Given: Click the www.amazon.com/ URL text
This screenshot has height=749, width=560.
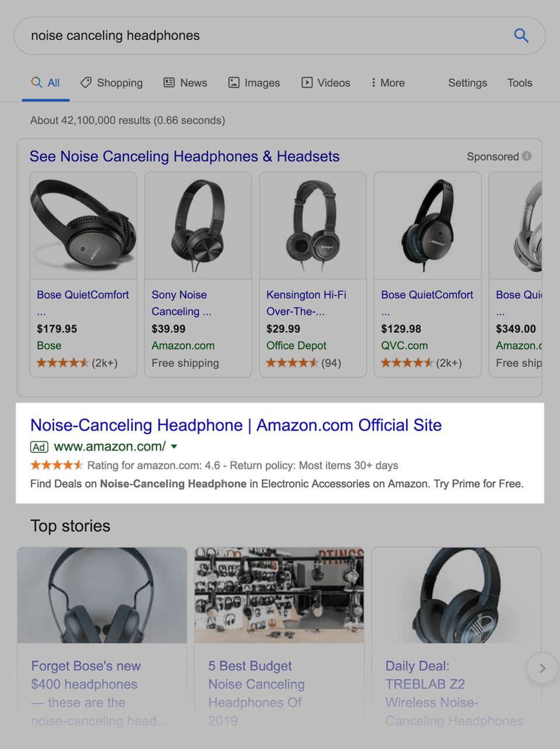Looking at the screenshot, I should pos(110,447).
